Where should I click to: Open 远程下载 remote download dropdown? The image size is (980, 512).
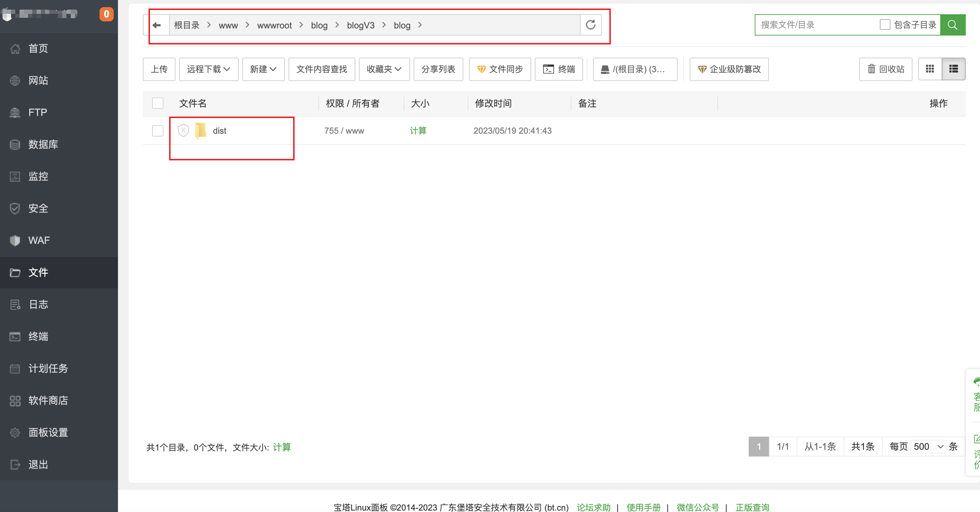pyautogui.click(x=209, y=69)
